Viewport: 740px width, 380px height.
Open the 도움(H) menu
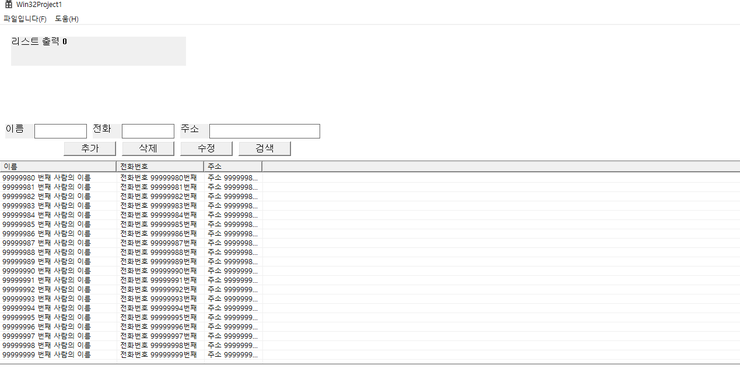pos(67,19)
